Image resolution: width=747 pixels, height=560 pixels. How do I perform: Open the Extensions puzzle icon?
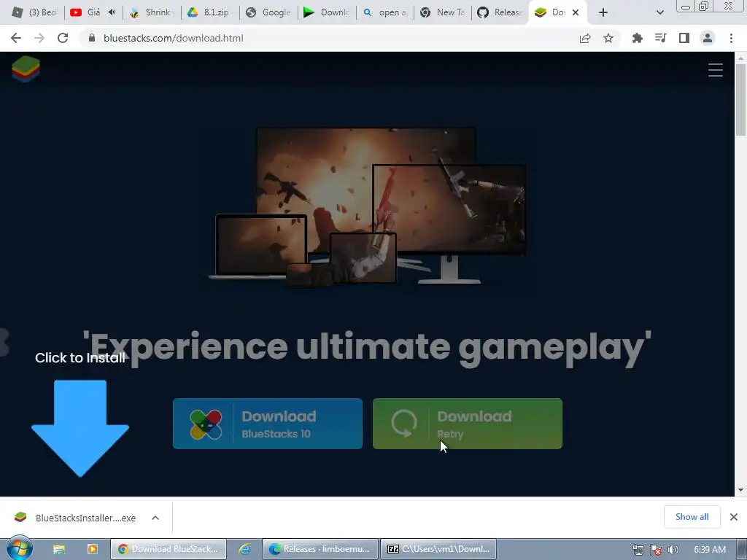click(x=637, y=38)
